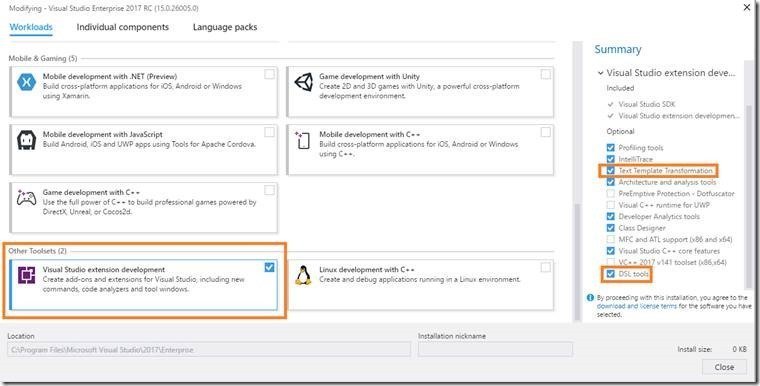
Task: Open download and license terms link
Action: 636,306
